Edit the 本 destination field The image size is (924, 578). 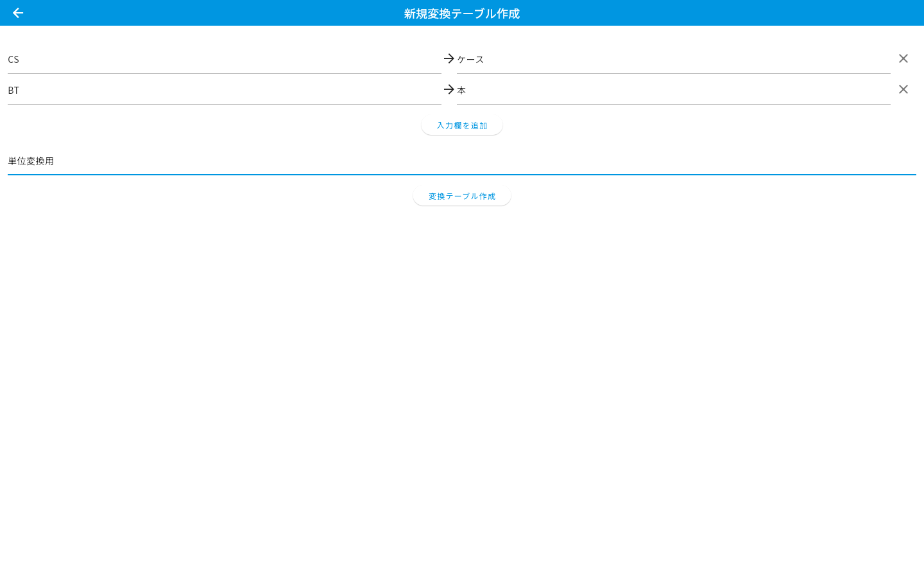click(674, 90)
